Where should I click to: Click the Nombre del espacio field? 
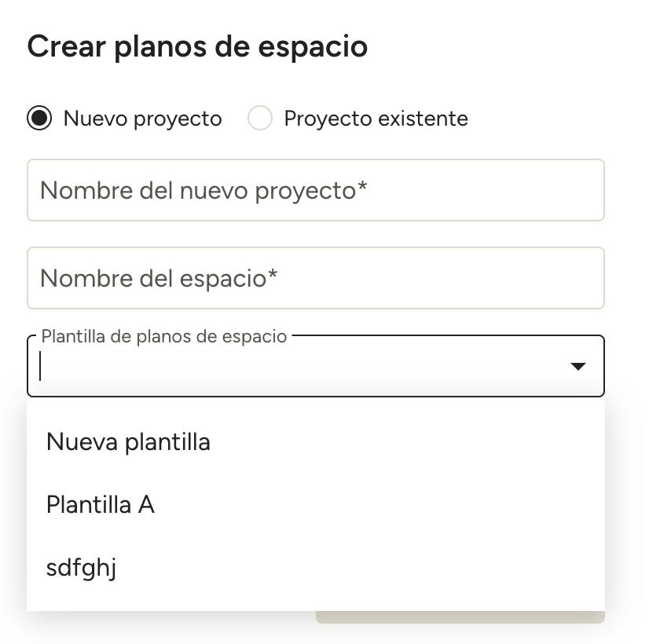point(316,278)
